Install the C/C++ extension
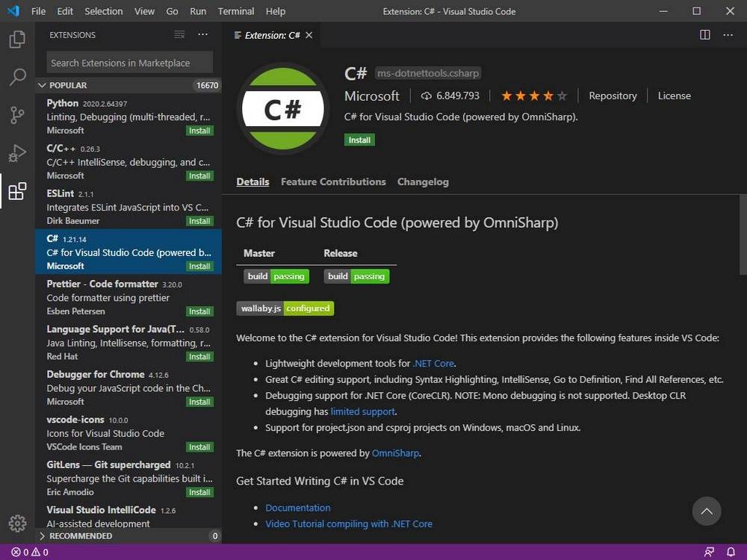This screenshot has height=560, width=747. point(199,175)
